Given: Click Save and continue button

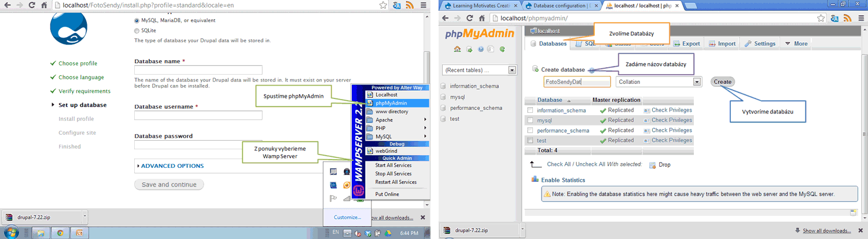Looking at the screenshot, I should (169, 185).
